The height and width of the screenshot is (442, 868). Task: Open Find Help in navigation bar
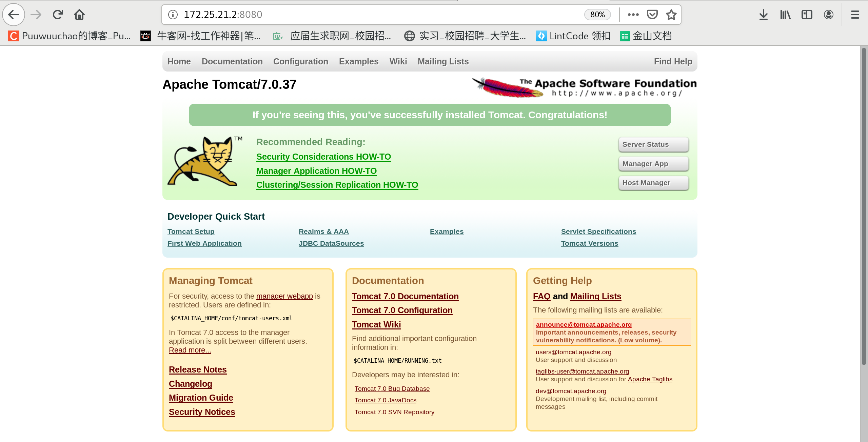(673, 61)
